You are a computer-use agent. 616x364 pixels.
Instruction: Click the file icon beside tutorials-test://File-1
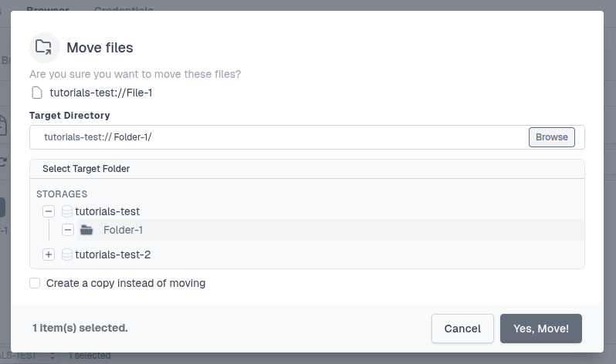(x=36, y=93)
